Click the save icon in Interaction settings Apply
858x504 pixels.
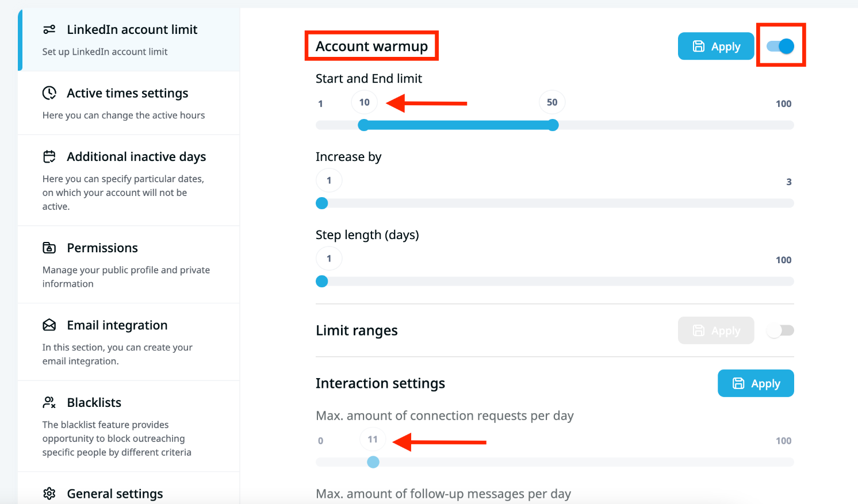738,383
